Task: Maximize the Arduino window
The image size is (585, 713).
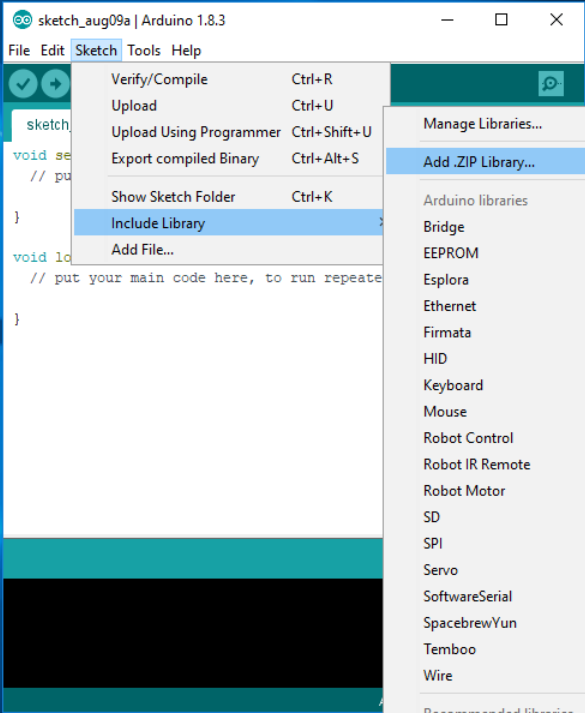Action: (x=501, y=20)
